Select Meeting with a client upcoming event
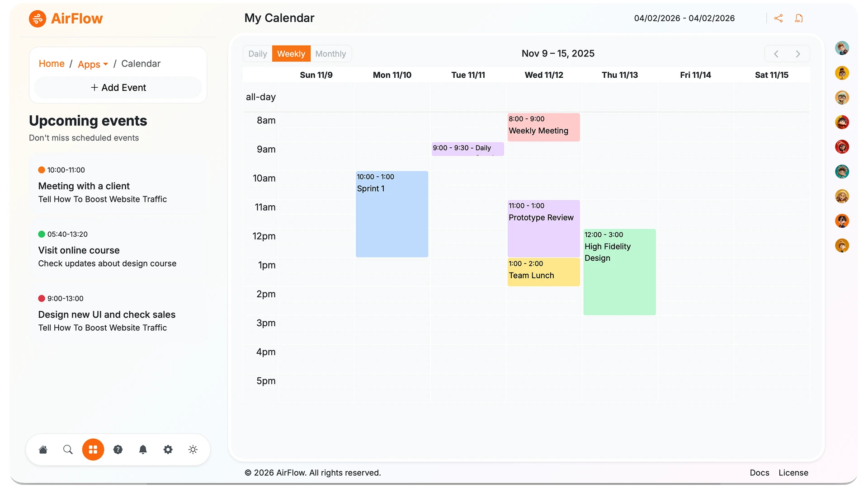Viewport: 868px width, 488px height. tap(118, 185)
